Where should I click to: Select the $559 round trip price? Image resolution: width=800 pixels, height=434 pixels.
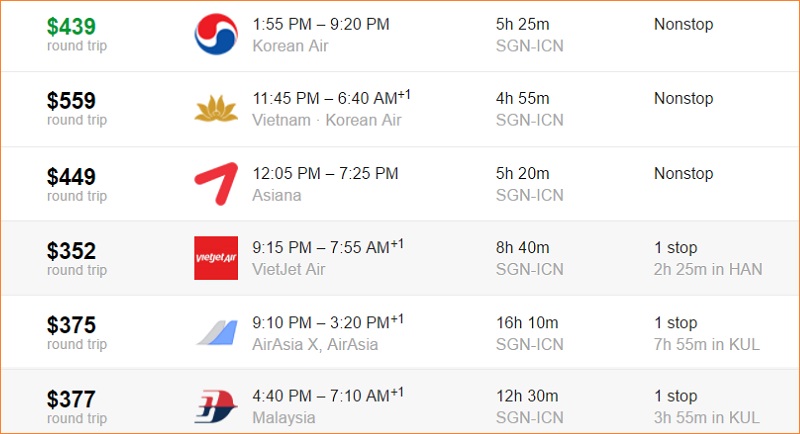(x=71, y=101)
